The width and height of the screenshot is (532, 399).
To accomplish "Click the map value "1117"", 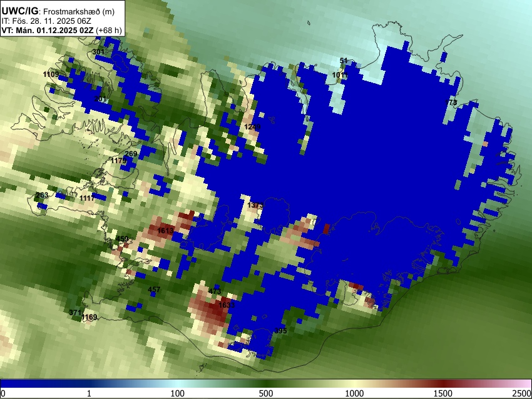I will pos(87,198).
